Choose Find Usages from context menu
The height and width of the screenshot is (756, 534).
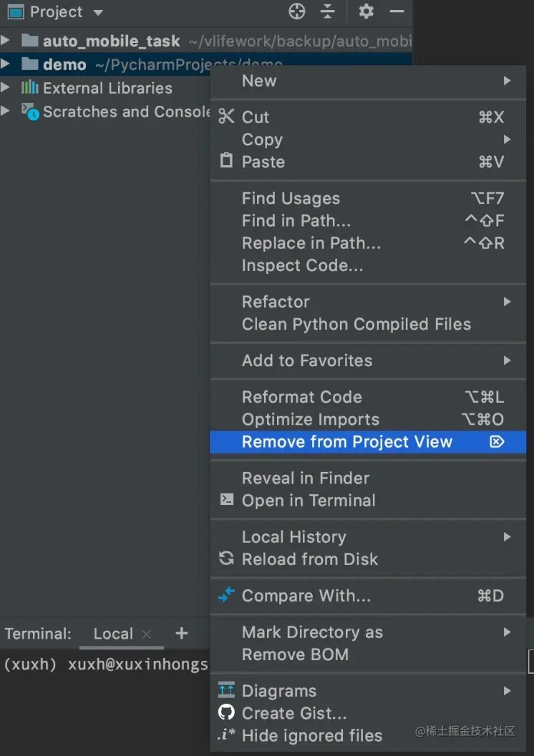pyautogui.click(x=291, y=198)
